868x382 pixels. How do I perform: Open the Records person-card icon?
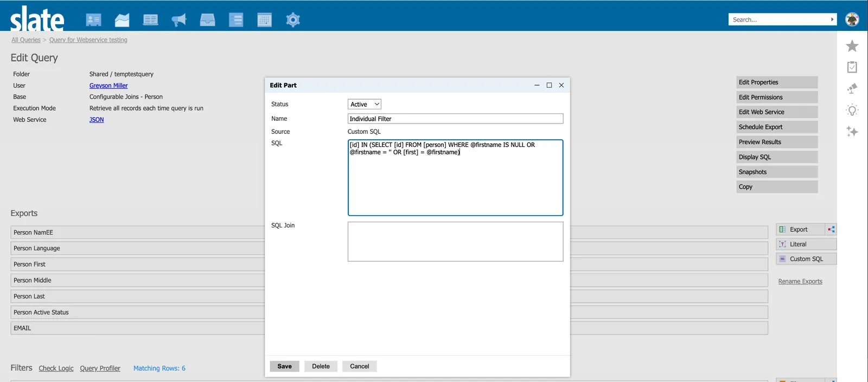click(93, 20)
